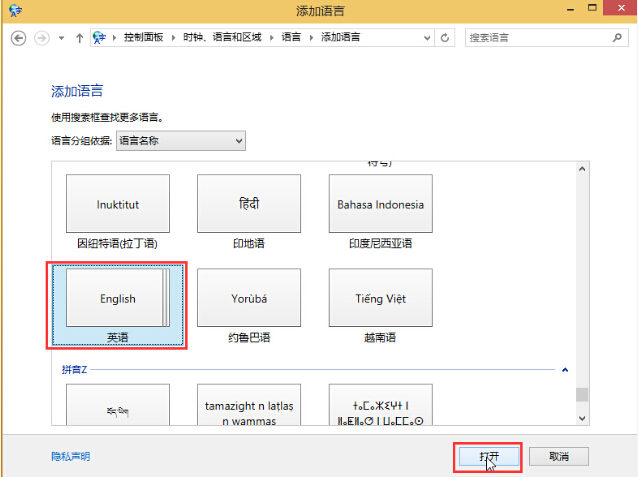Click the Control Panel icon in address bar
Screen dimensions: 638x477
[99, 38]
